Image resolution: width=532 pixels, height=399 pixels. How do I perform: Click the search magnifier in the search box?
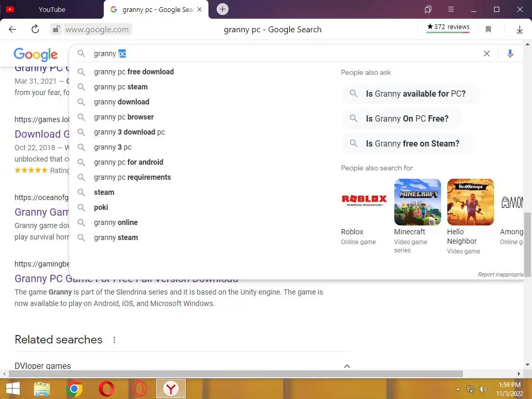point(82,54)
